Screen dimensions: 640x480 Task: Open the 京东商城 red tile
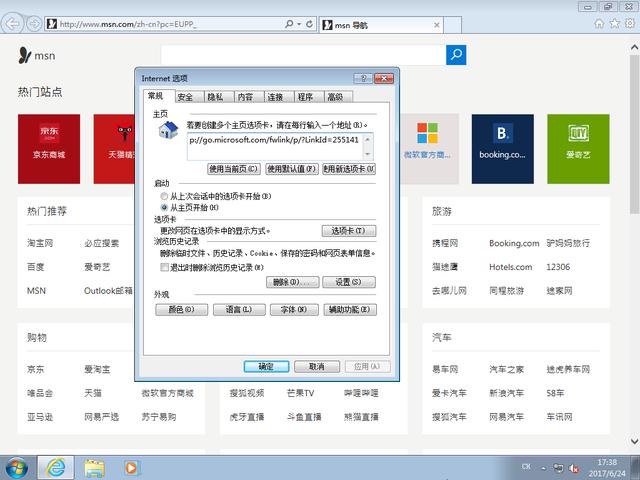point(49,149)
